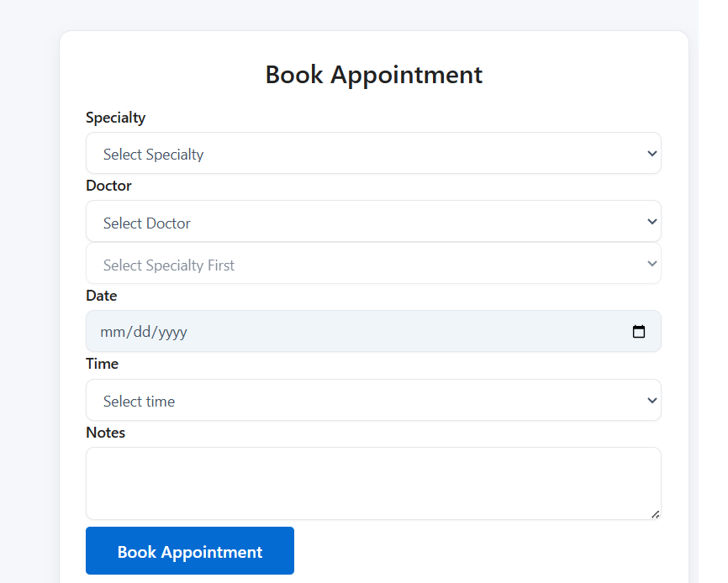Click the Date label text
The width and height of the screenshot is (728, 583).
click(101, 296)
